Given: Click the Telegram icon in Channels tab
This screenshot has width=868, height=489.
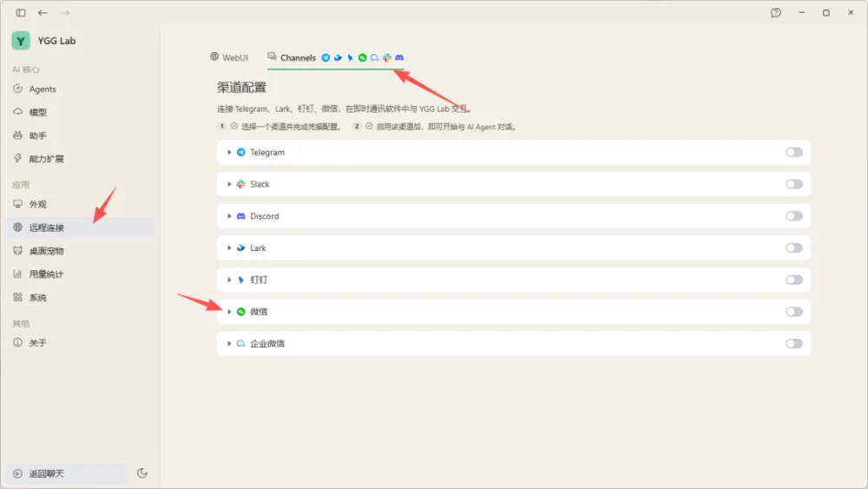Looking at the screenshot, I should [x=325, y=57].
